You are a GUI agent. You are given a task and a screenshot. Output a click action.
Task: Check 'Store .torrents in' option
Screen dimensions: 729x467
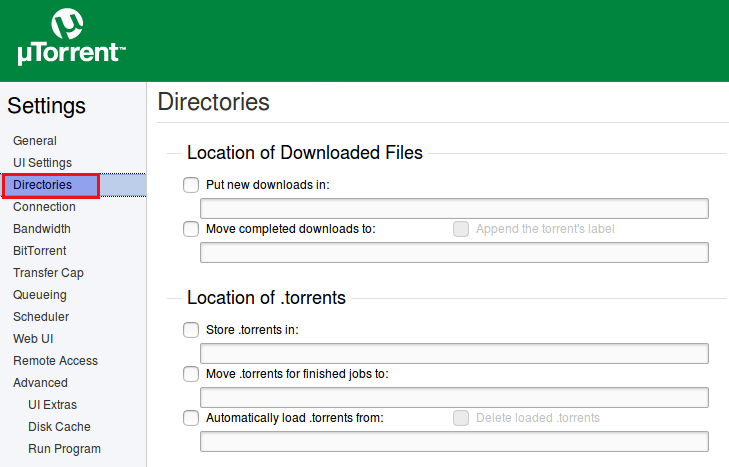pos(191,330)
